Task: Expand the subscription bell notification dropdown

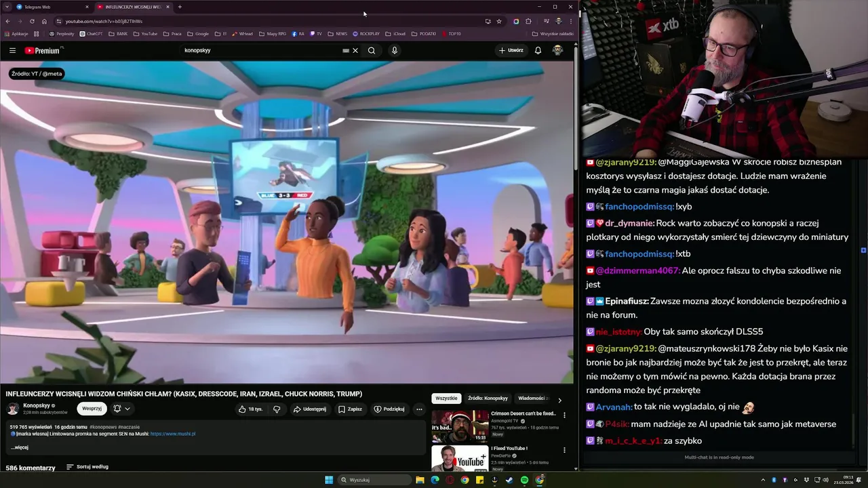Action: [x=121, y=409]
